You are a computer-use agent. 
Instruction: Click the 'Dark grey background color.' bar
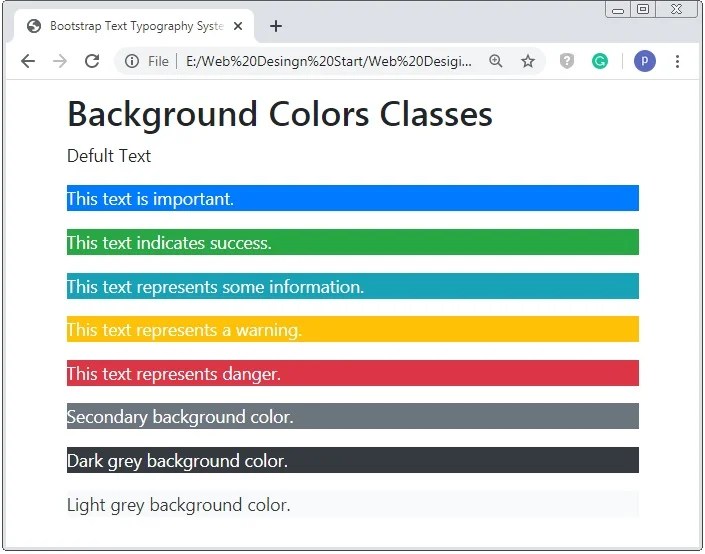[x=352, y=460]
